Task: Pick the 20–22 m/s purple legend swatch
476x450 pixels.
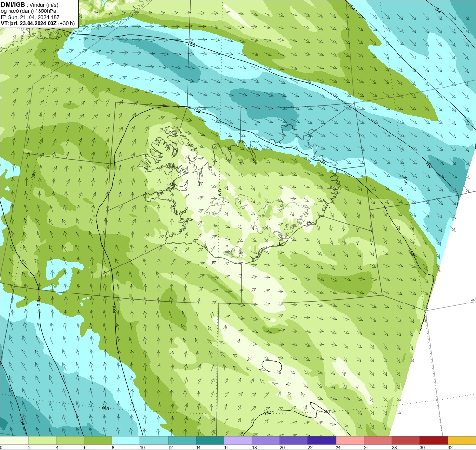Action: pos(294,440)
